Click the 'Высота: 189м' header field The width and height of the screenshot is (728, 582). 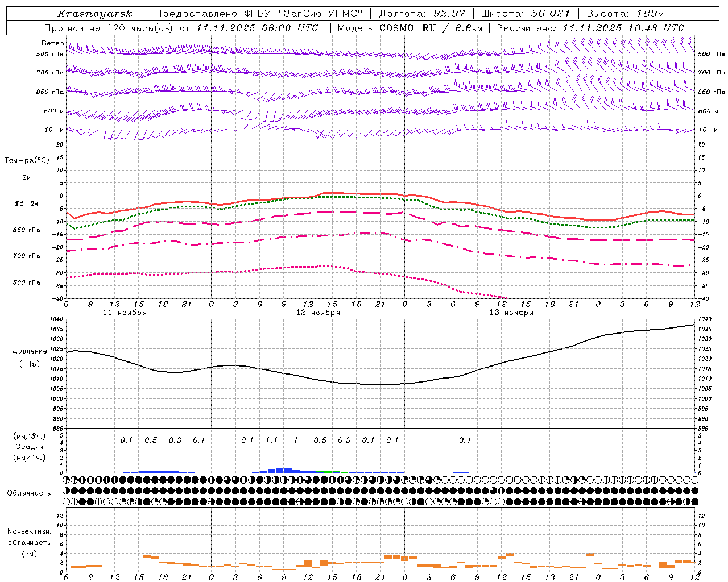[624, 14]
